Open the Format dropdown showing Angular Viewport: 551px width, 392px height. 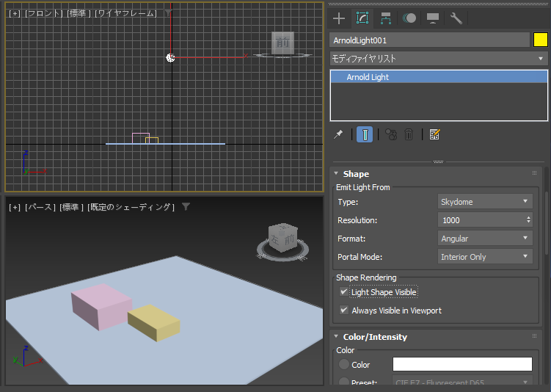click(x=485, y=239)
